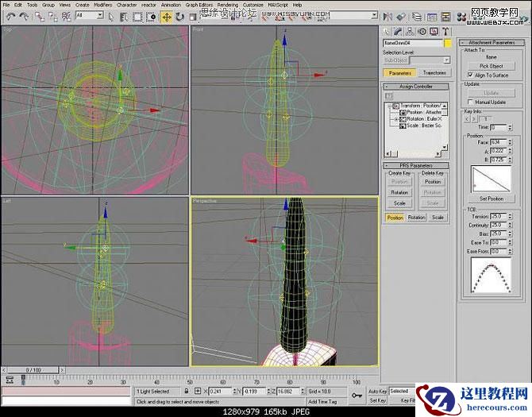Screen dimensions: 532x417
Task: Open the Graph Editors menu
Action: point(198,5)
